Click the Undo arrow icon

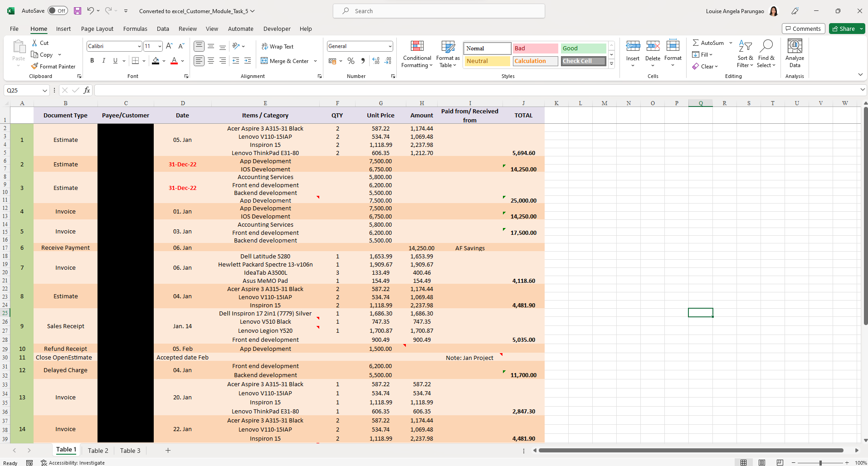pos(90,11)
